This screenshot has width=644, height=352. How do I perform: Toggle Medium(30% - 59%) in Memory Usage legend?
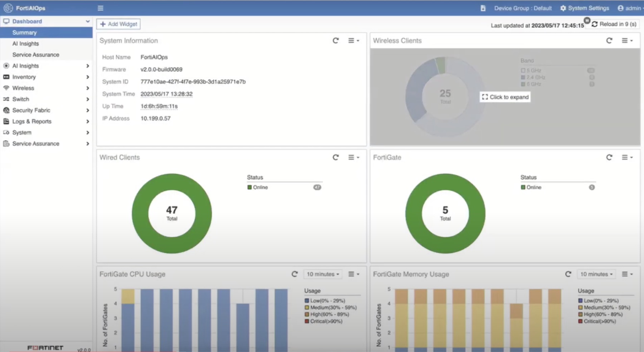[604, 307]
